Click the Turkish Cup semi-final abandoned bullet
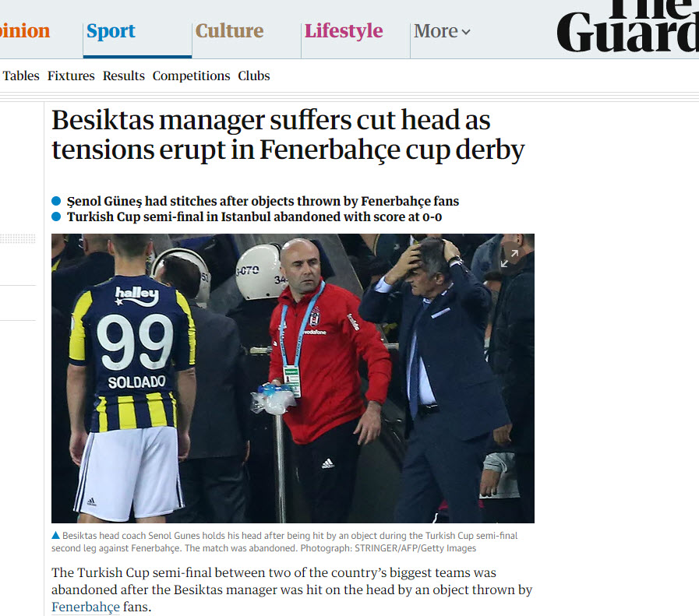Image resolution: width=699 pixels, height=616 pixels. pyautogui.click(x=254, y=217)
